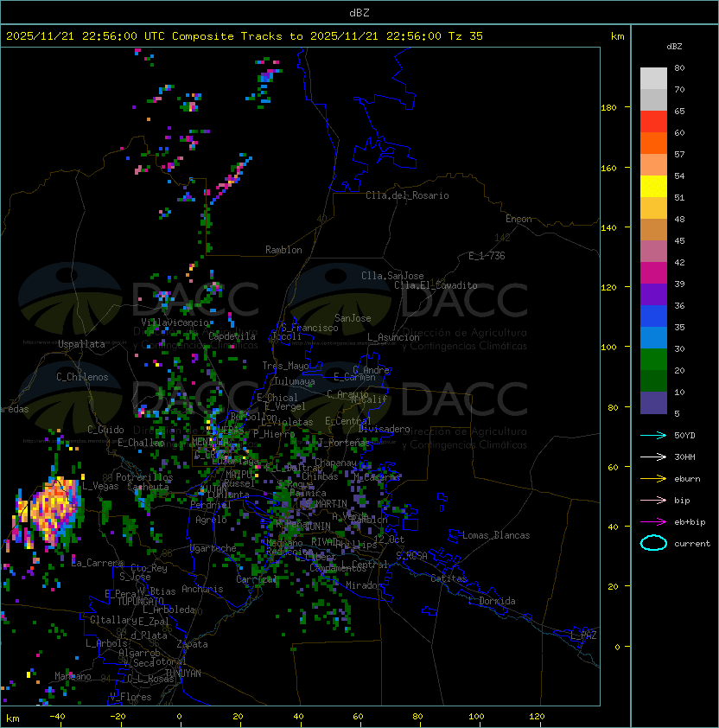The width and height of the screenshot is (719, 728).
Task: Click the 'Mirador' map label
Action: coord(364,585)
